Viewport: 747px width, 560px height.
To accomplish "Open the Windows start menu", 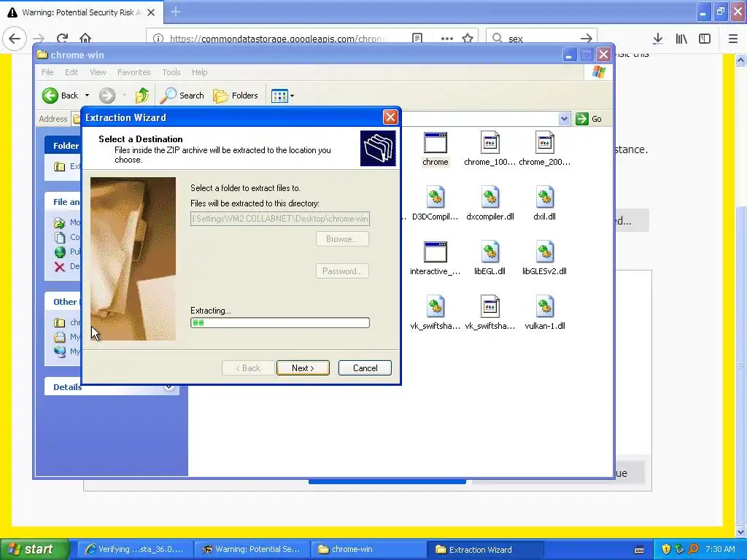I will pyautogui.click(x=34, y=550).
